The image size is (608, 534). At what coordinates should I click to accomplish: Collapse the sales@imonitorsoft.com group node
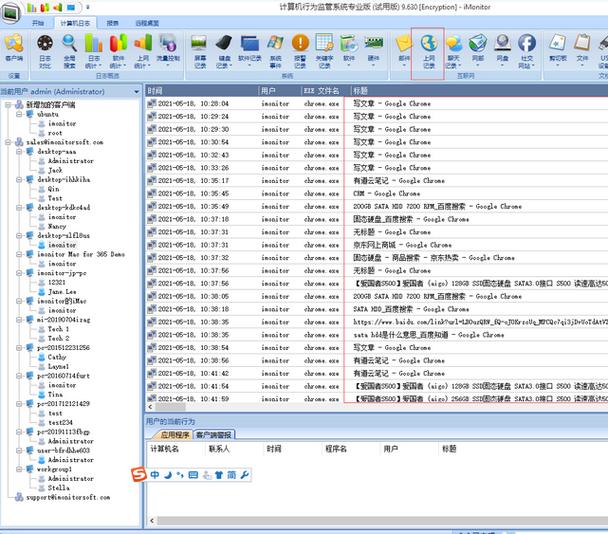pyautogui.click(x=8, y=142)
